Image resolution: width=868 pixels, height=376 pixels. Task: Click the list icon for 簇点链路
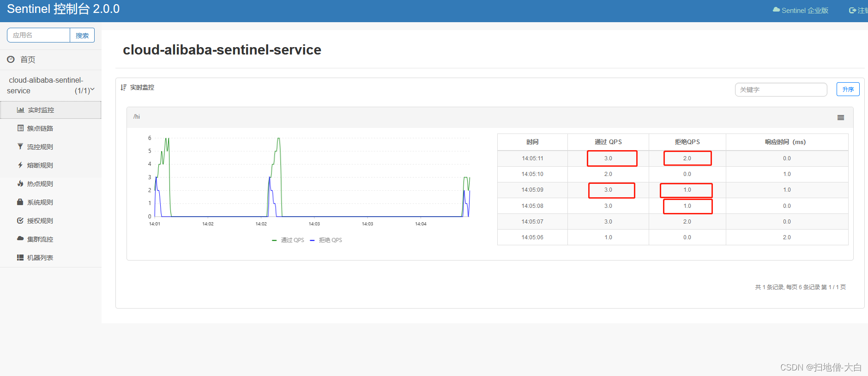point(20,128)
